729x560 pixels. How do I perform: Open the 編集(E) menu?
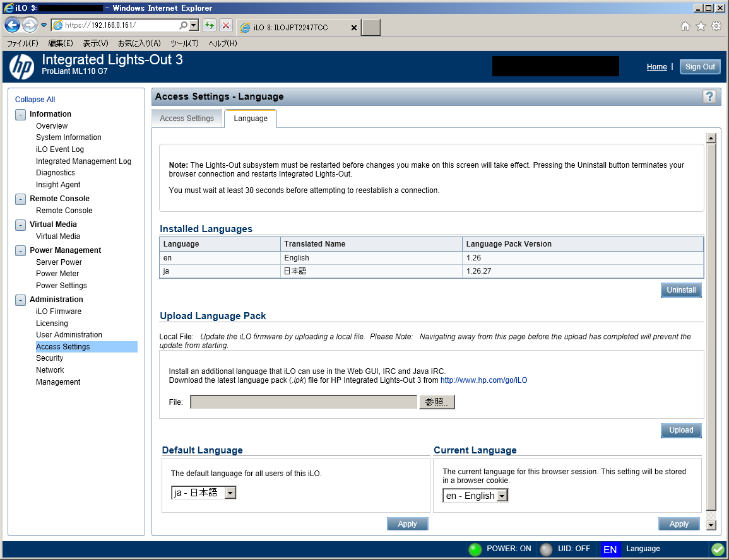click(61, 43)
